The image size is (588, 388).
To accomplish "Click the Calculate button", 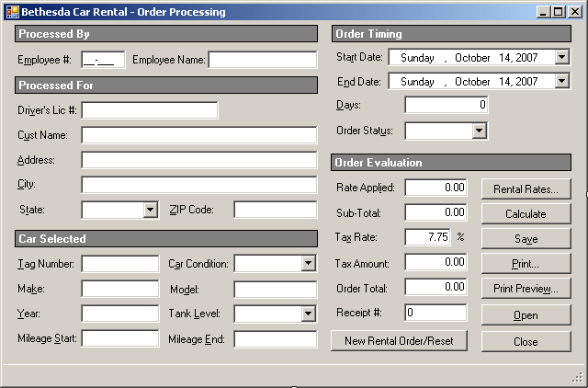I will click(x=526, y=214).
